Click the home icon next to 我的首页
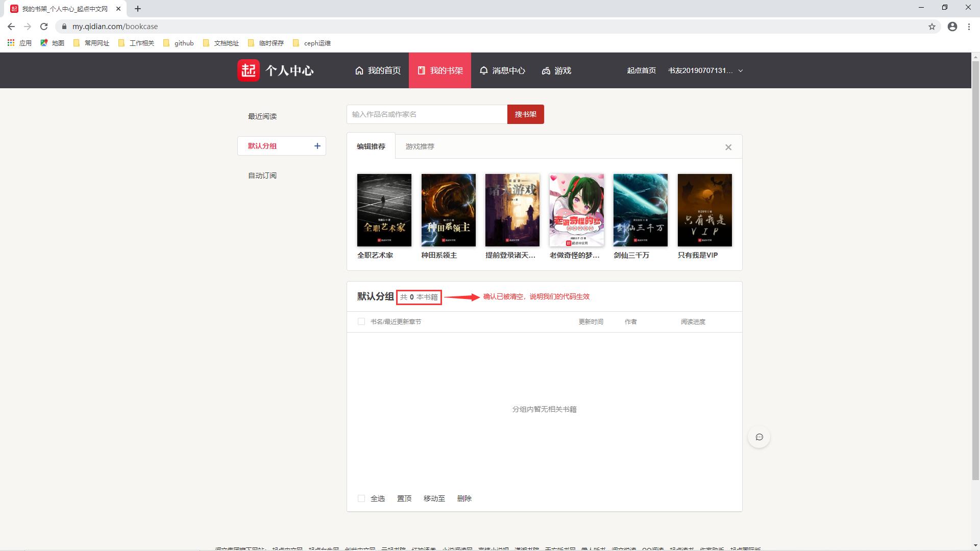980x551 pixels. [359, 70]
